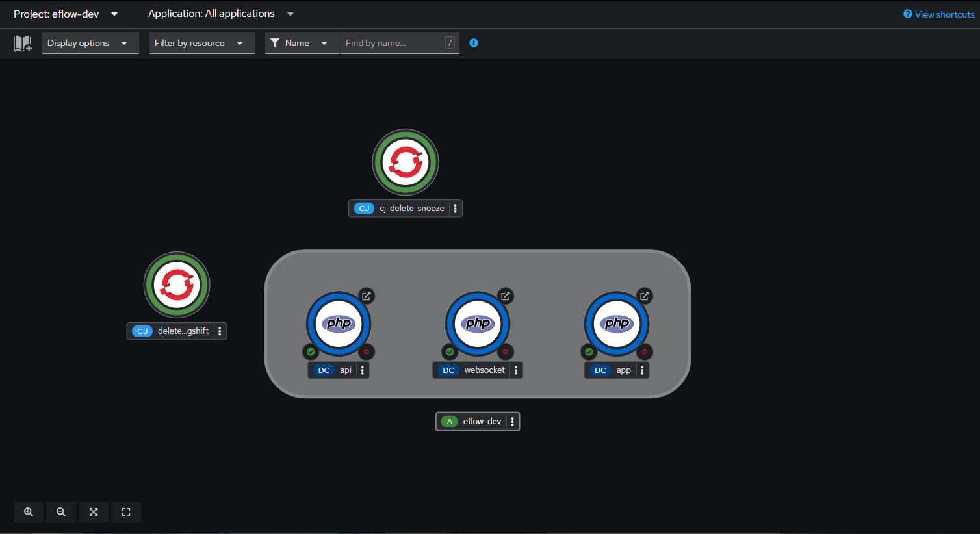Screen dimensions: 980x534
Task: Select the app PHP deployment node
Action: (617, 324)
